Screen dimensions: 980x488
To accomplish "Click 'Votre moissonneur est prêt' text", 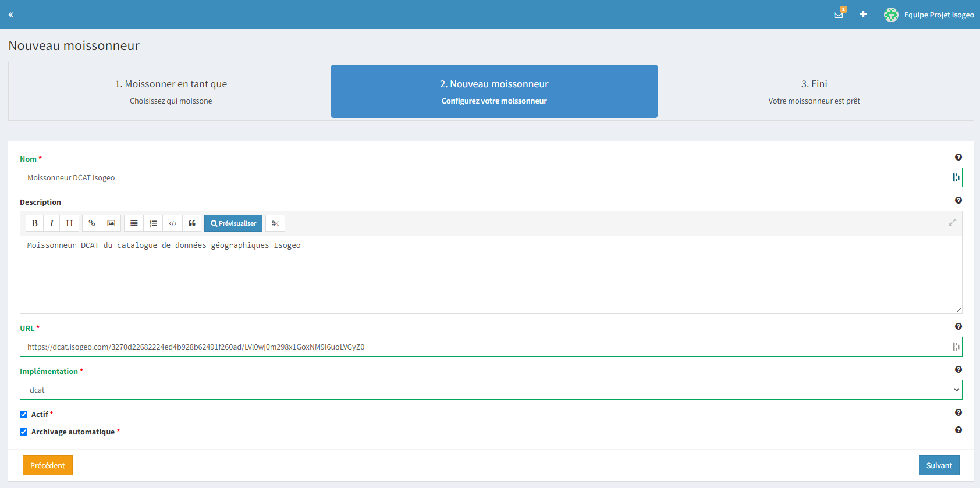I will [x=814, y=101].
